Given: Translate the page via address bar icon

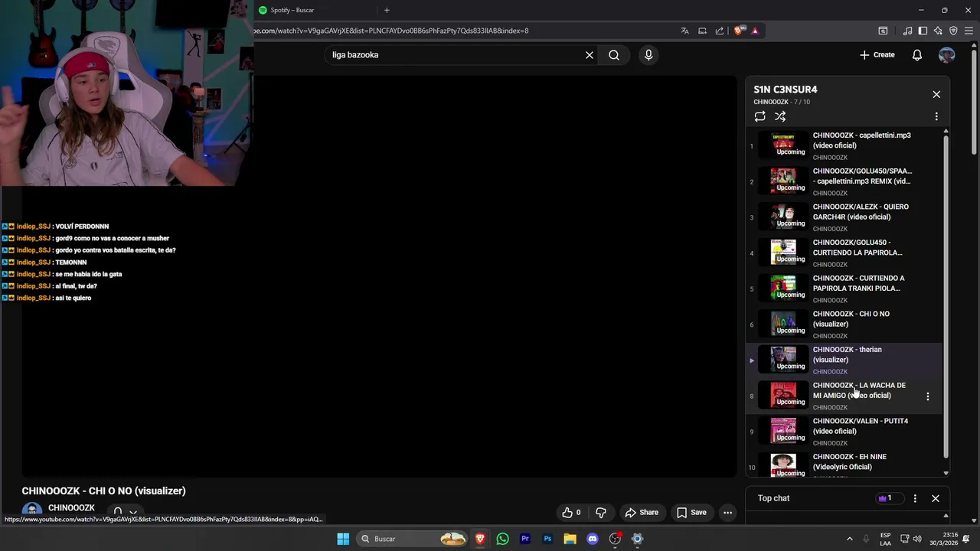Looking at the screenshot, I should pos(684,31).
